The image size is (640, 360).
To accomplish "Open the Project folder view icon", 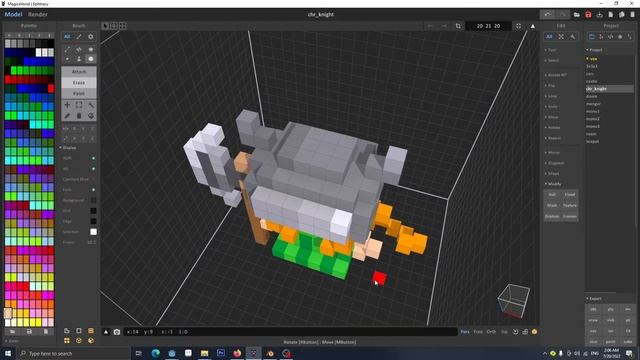I will click(x=591, y=37).
